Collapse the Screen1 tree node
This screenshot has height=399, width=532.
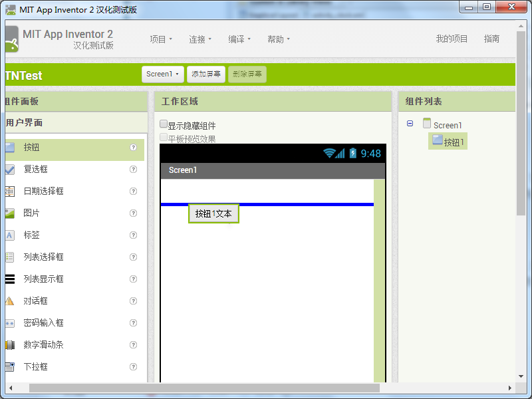(x=410, y=124)
